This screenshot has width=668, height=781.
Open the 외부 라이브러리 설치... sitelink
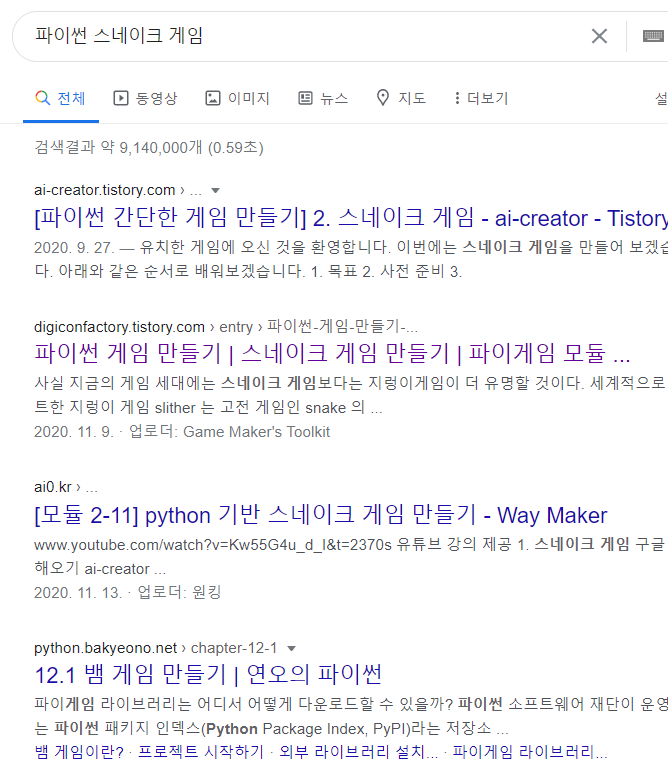point(358,751)
